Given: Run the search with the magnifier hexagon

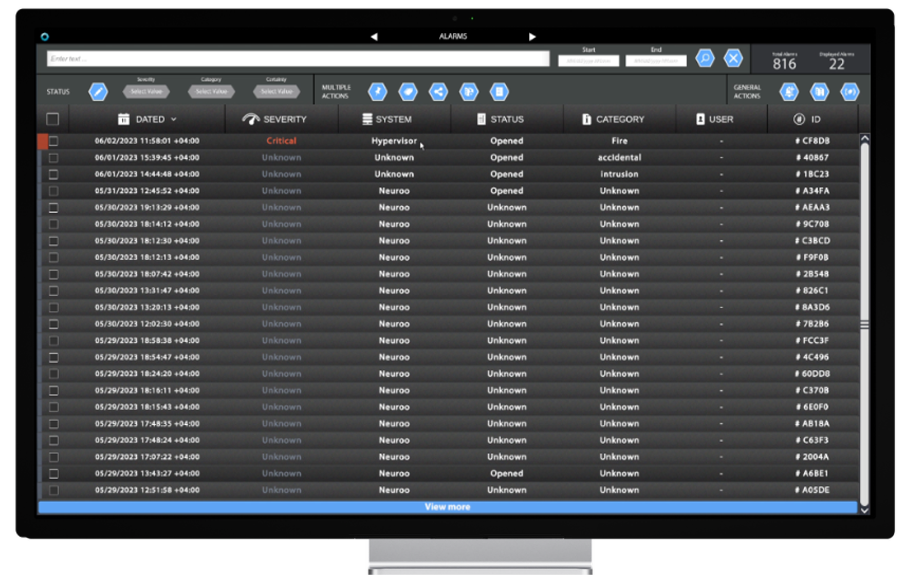Looking at the screenshot, I should pyautogui.click(x=705, y=58).
